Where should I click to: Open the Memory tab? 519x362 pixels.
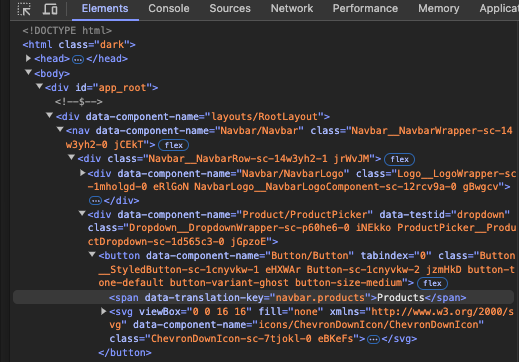439,9
